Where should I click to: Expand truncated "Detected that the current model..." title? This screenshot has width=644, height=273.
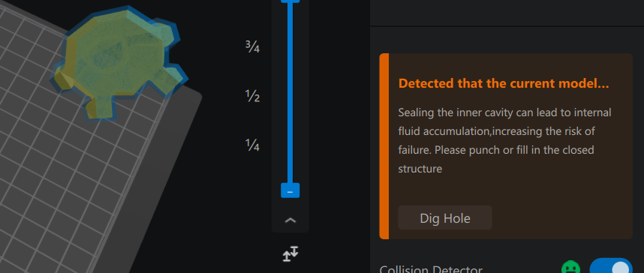[x=504, y=83]
